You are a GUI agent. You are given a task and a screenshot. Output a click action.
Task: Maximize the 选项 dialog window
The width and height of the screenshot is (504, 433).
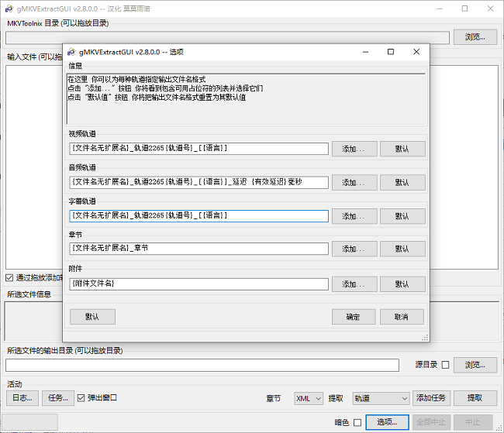tap(391, 52)
